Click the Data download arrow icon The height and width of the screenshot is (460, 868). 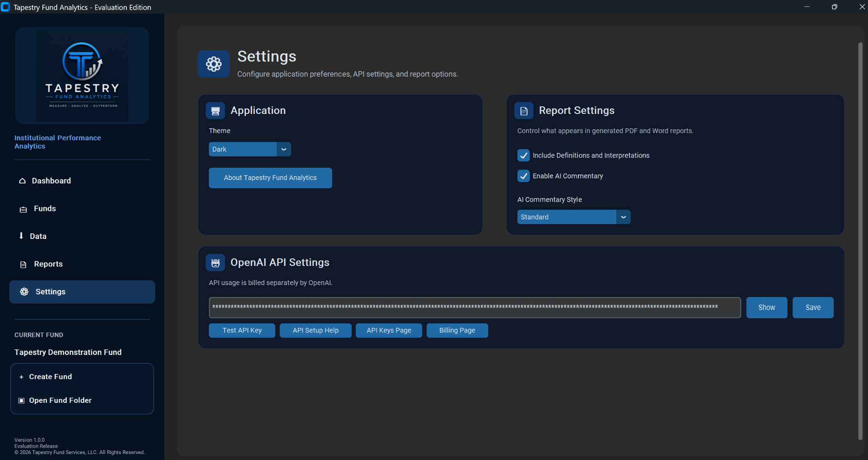coord(21,236)
